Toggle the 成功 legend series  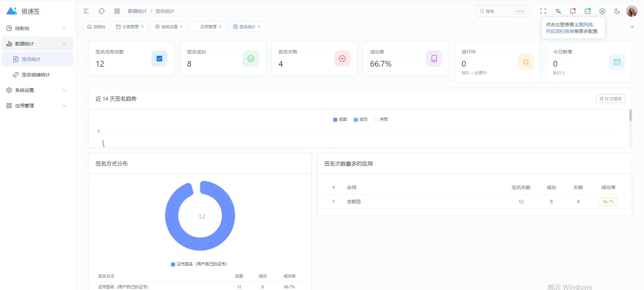(361, 119)
